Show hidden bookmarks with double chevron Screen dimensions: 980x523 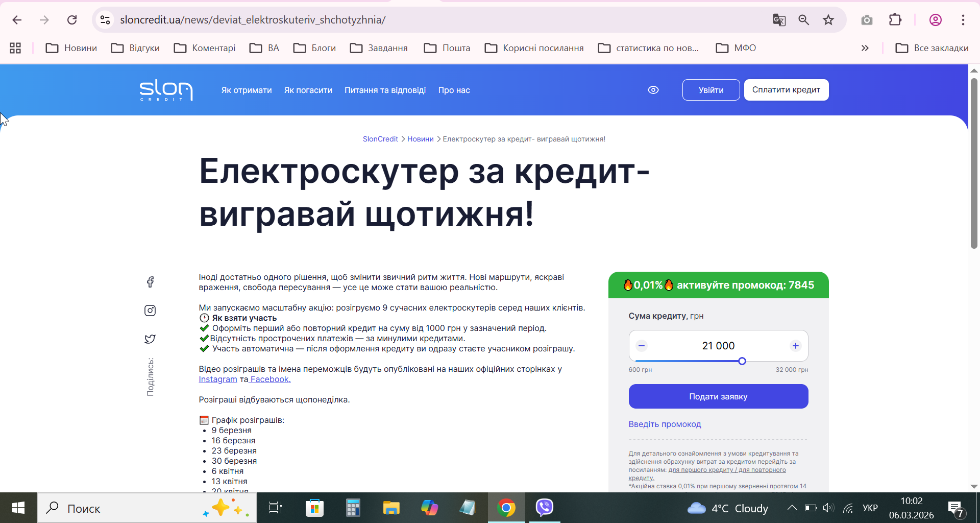[865, 48]
